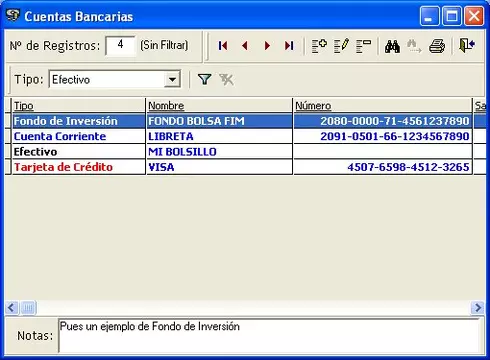This screenshot has width=490, height=360.
Task: Exit via the door icon
Action: 467,46
